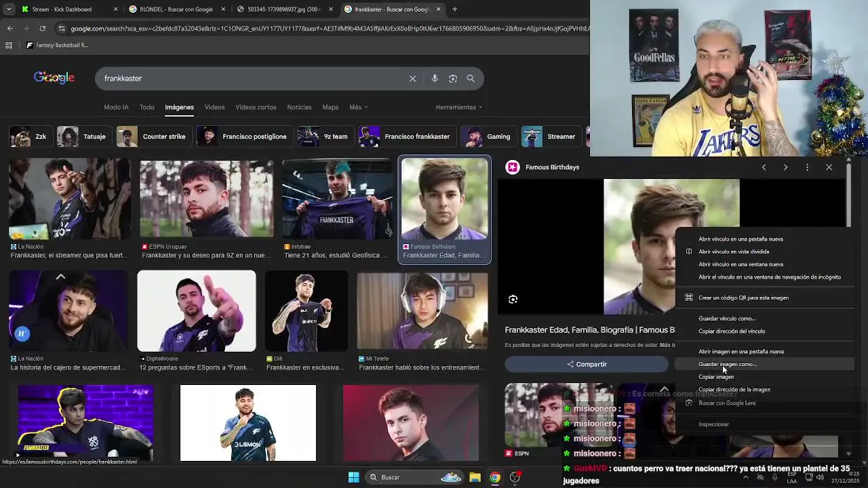Open File Explorer from taskbar

click(x=475, y=477)
